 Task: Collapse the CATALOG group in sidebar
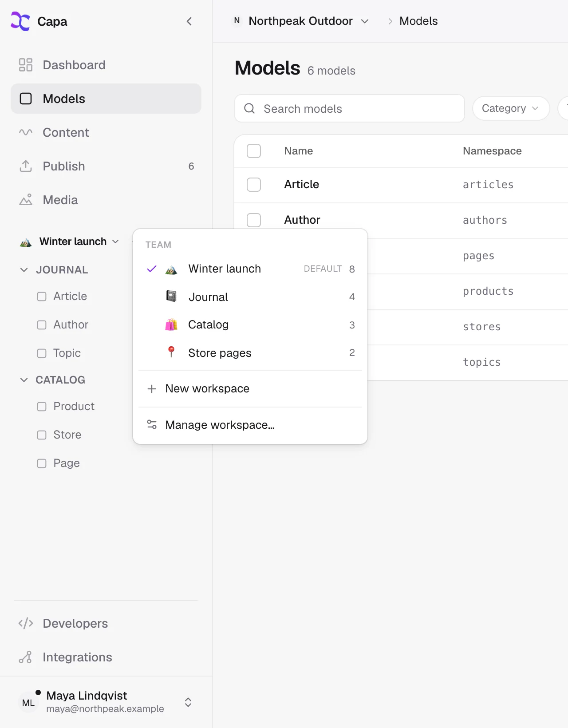[x=24, y=380]
